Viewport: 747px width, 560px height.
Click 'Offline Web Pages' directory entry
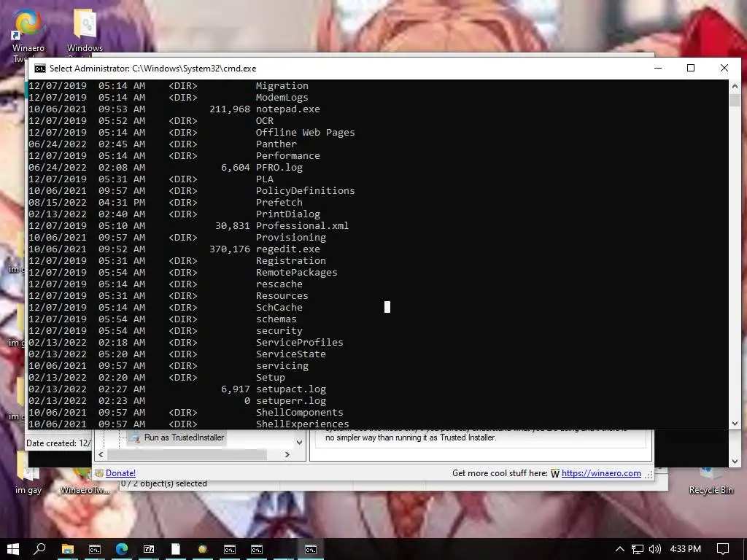pos(306,133)
